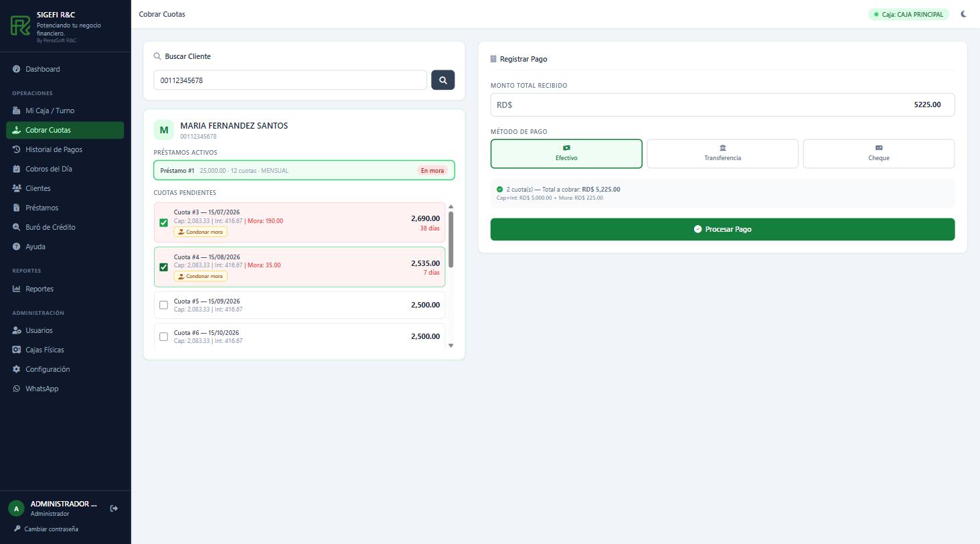The height and width of the screenshot is (544, 980).
Task: Open Dashboard from the sidebar
Action: 65,69
